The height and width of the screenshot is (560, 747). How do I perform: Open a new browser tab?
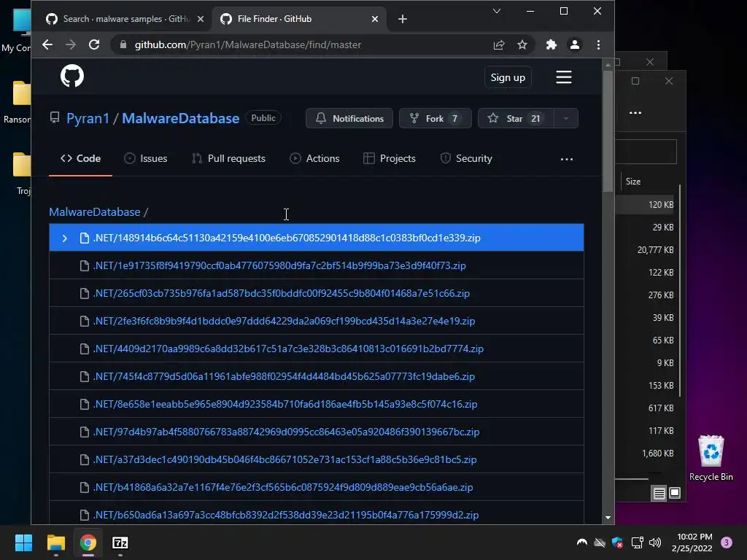tap(403, 19)
